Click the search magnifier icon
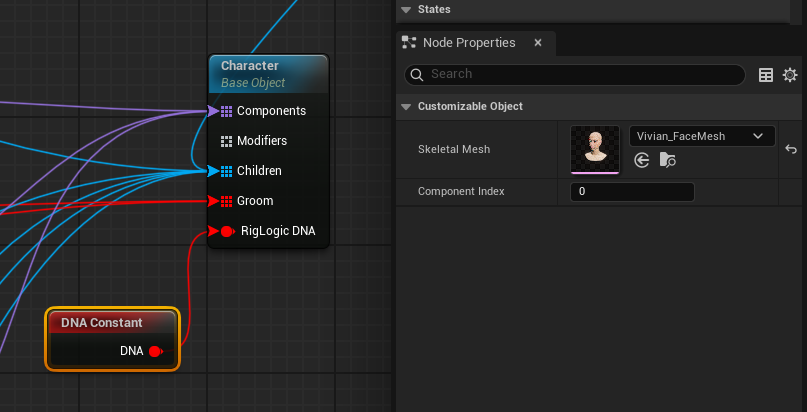 [417, 75]
